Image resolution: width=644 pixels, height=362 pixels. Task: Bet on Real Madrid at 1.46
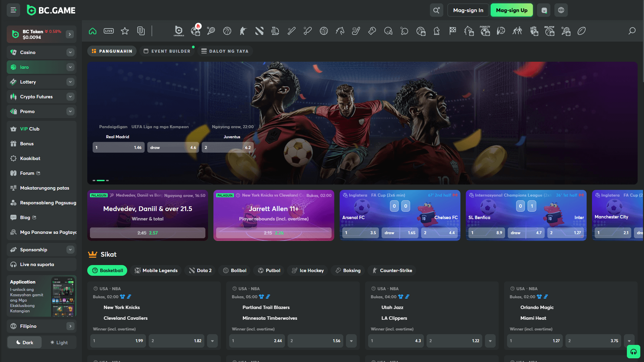tap(118, 147)
